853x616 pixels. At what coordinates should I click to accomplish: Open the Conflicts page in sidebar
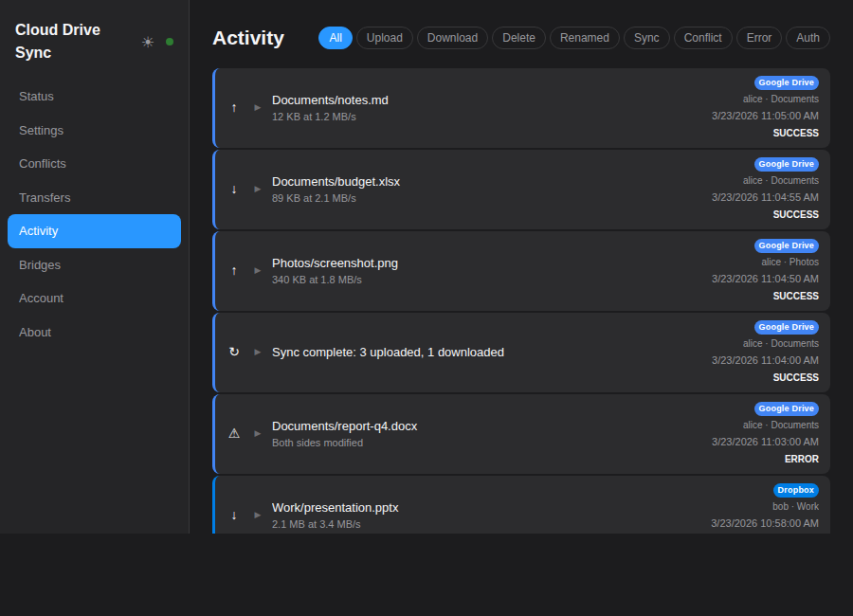click(x=94, y=164)
